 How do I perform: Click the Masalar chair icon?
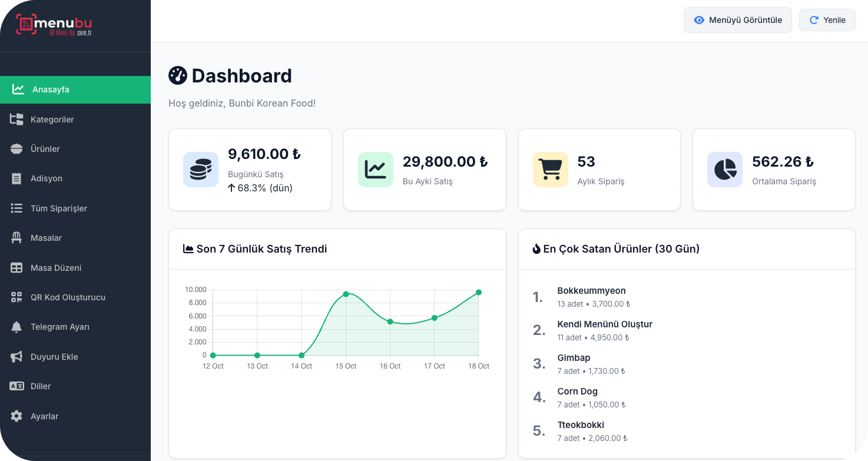click(x=16, y=238)
